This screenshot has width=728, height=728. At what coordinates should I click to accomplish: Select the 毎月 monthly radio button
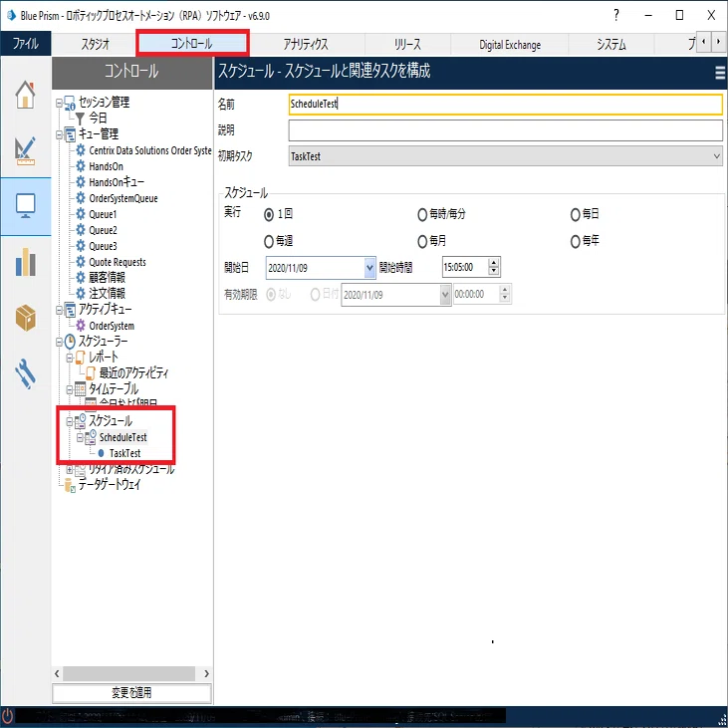[422, 241]
